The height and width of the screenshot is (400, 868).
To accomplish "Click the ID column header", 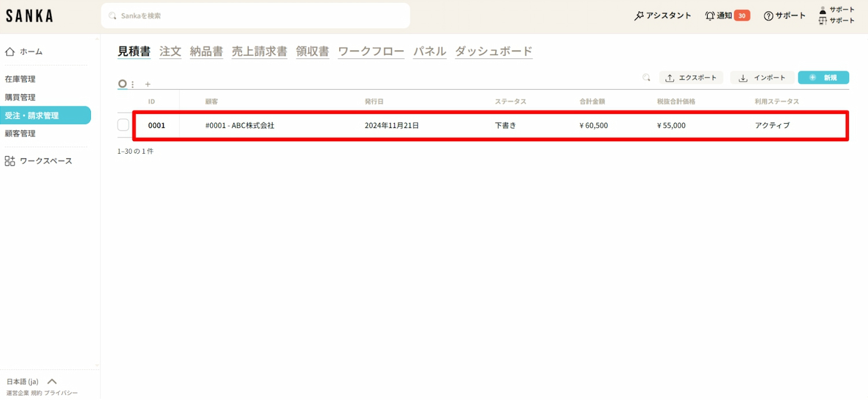I will [x=152, y=102].
